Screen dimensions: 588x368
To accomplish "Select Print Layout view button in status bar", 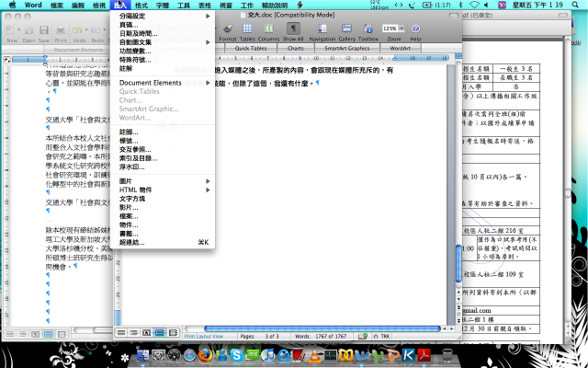I will pos(159,333).
